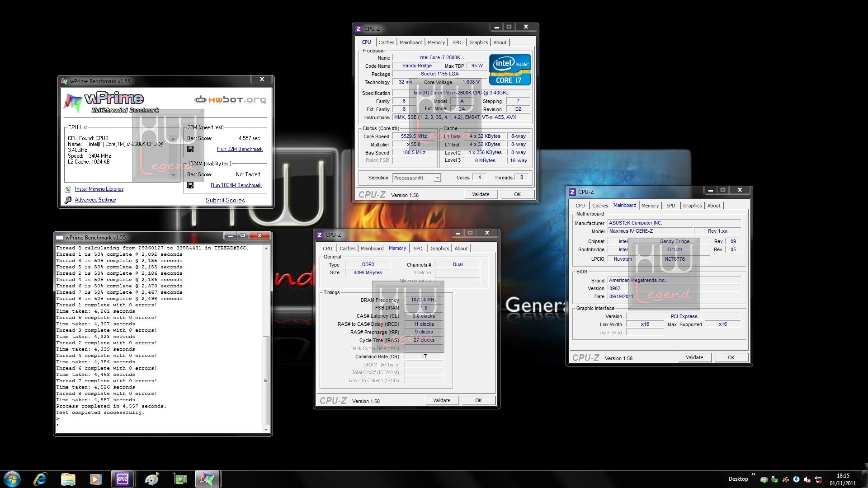
Task: Select the Multiplier value x 55.0
Action: pyautogui.click(x=414, y=145)
